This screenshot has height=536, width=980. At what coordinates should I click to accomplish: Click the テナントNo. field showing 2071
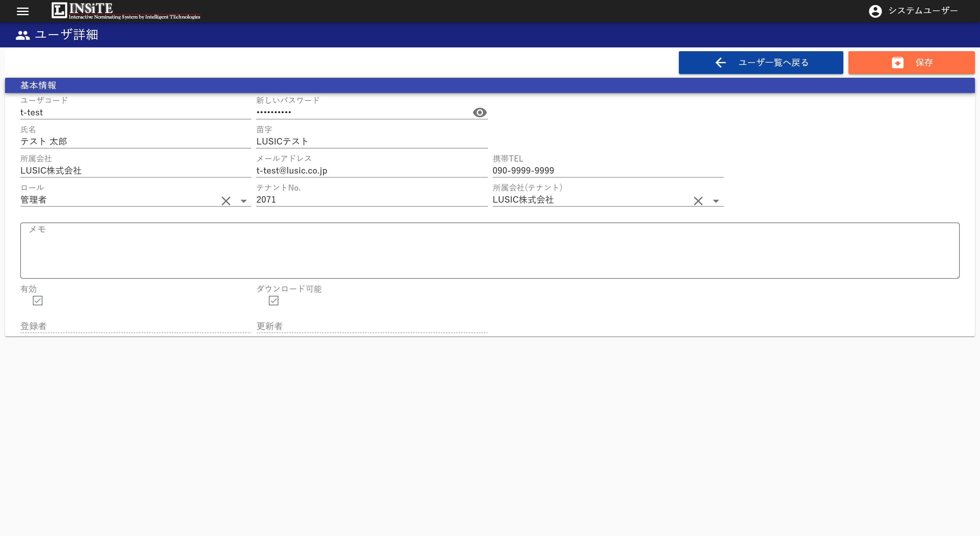point(371,199)
